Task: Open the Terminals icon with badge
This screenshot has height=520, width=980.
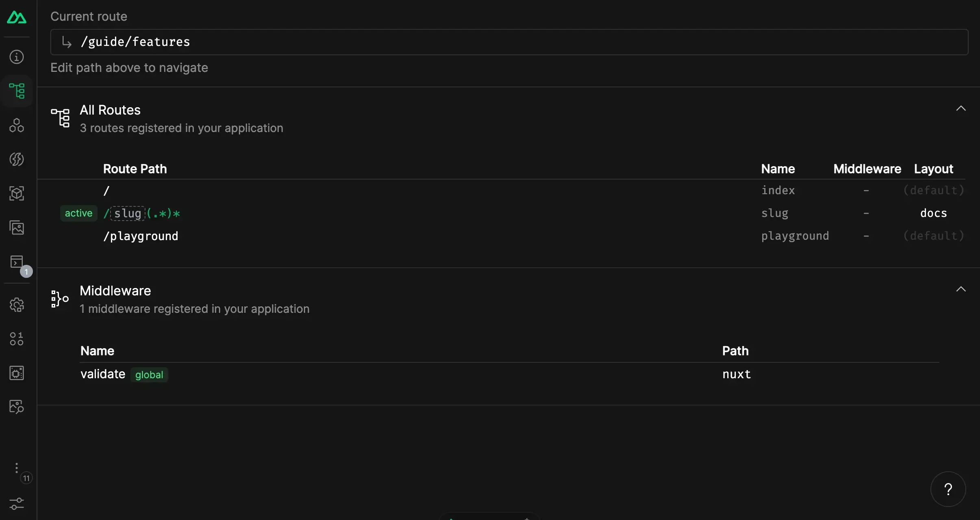Action: [17, 262]
